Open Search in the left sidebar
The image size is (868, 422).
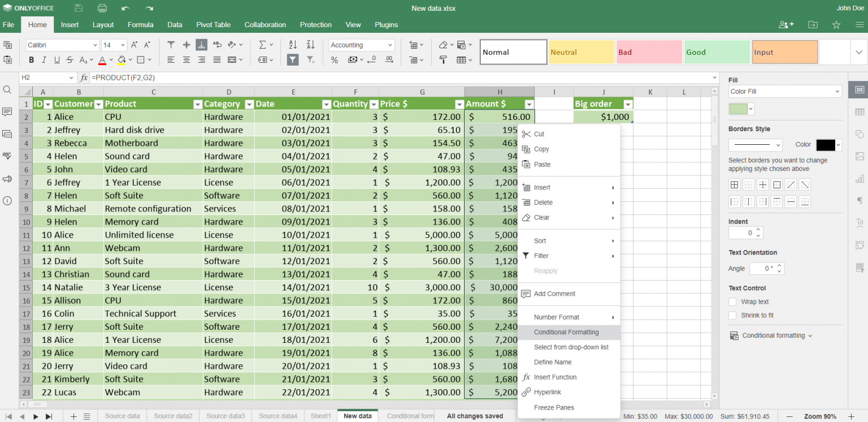coord(7,89)
